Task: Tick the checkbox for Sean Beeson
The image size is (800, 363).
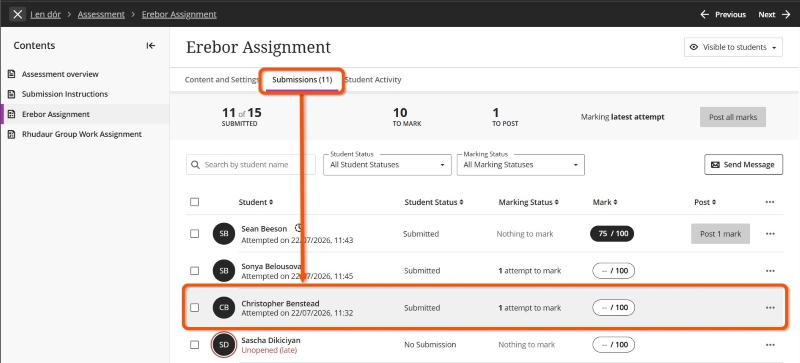Action: [194, 234]
